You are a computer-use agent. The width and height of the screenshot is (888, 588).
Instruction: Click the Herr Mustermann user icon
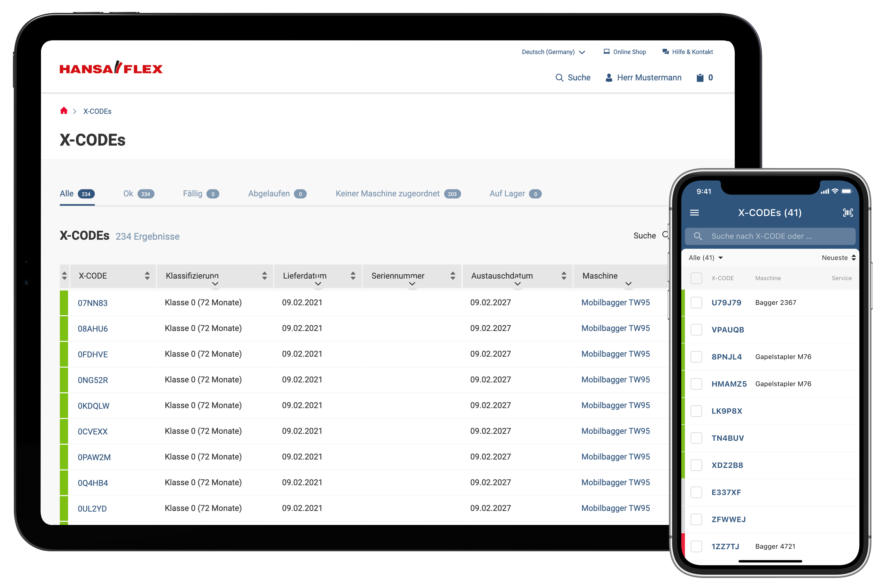(609, 78)
